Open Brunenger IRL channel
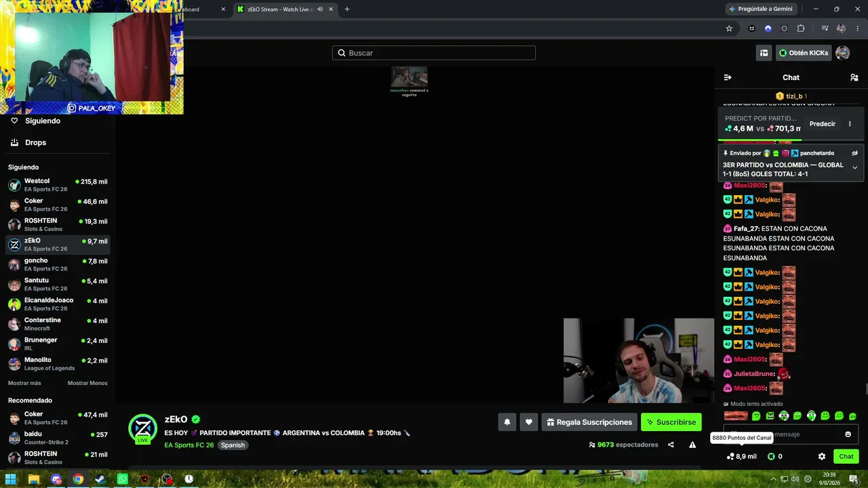The image size is (868, 488). click(58, 344)
